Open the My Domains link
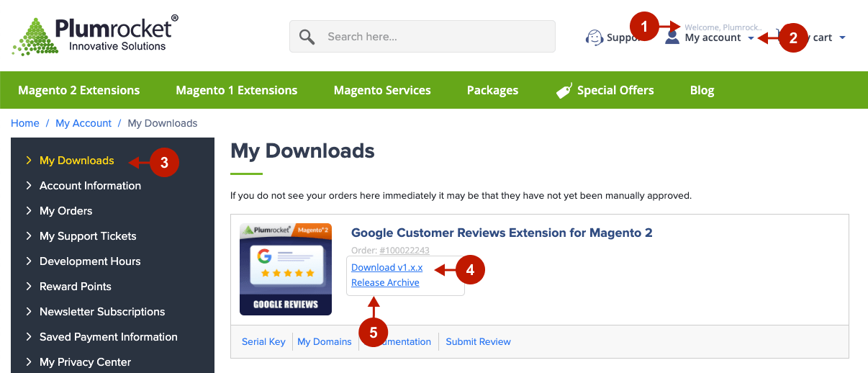Viewport: 868px width, 373px height. [x=325, y=341]
